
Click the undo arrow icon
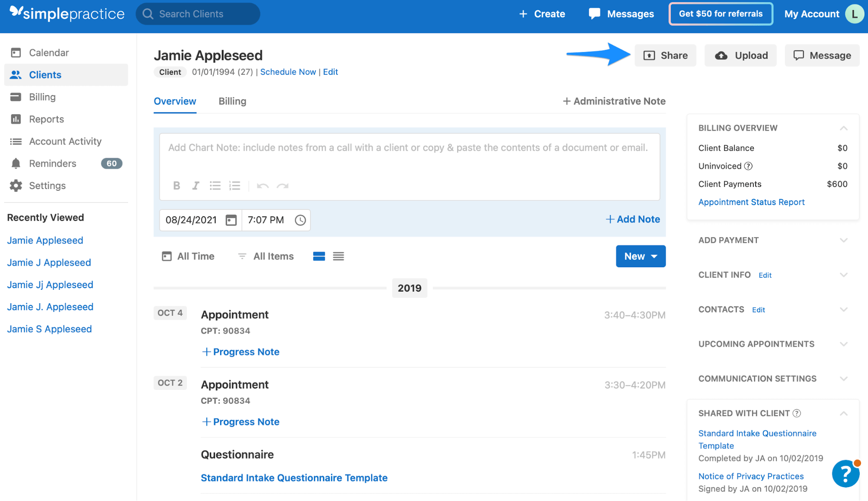tap(262, 186)
